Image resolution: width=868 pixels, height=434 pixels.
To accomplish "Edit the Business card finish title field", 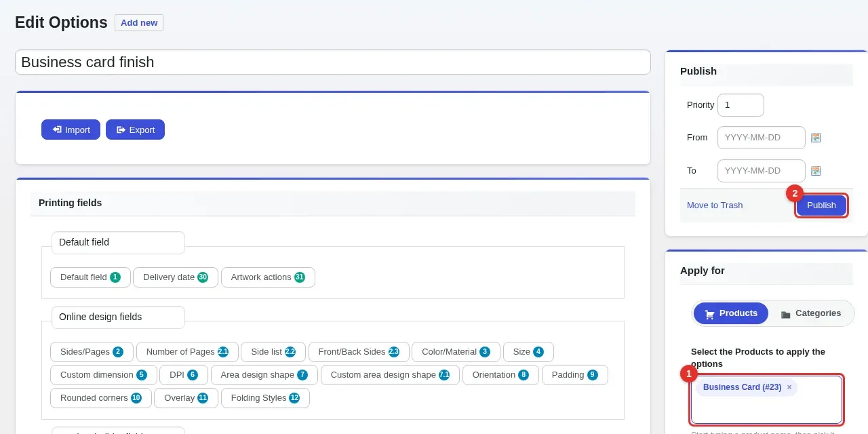I will [x=333, y=62].
